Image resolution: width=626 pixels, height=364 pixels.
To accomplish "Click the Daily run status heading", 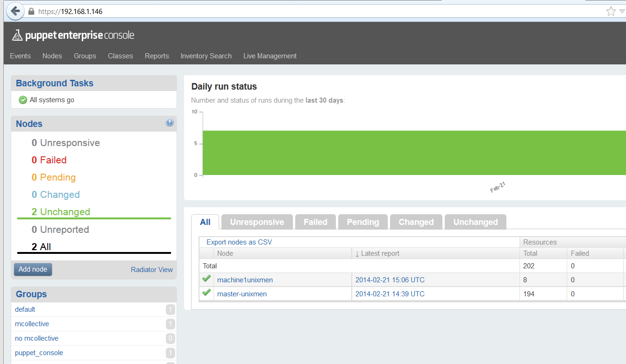I will pyautogui.click(x=224, y=87).
